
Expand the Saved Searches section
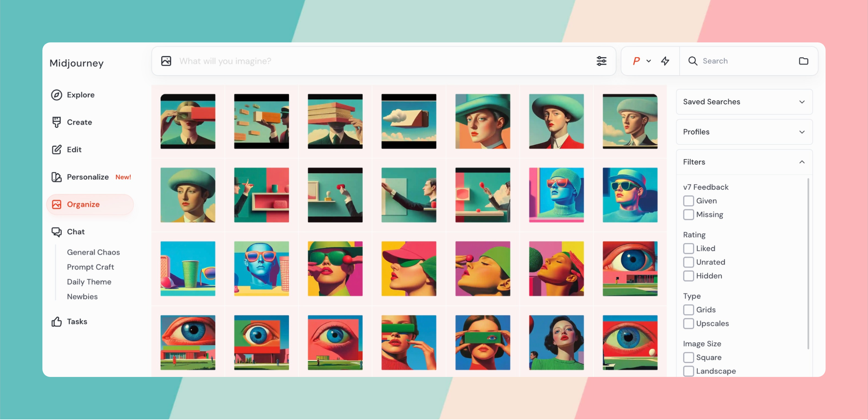744,102
